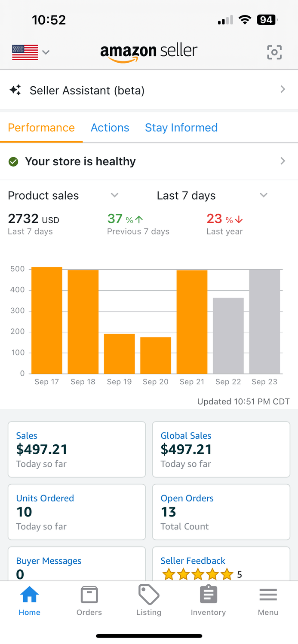
Task: Tap the green store health checkmark
Action: coord(14,162)
